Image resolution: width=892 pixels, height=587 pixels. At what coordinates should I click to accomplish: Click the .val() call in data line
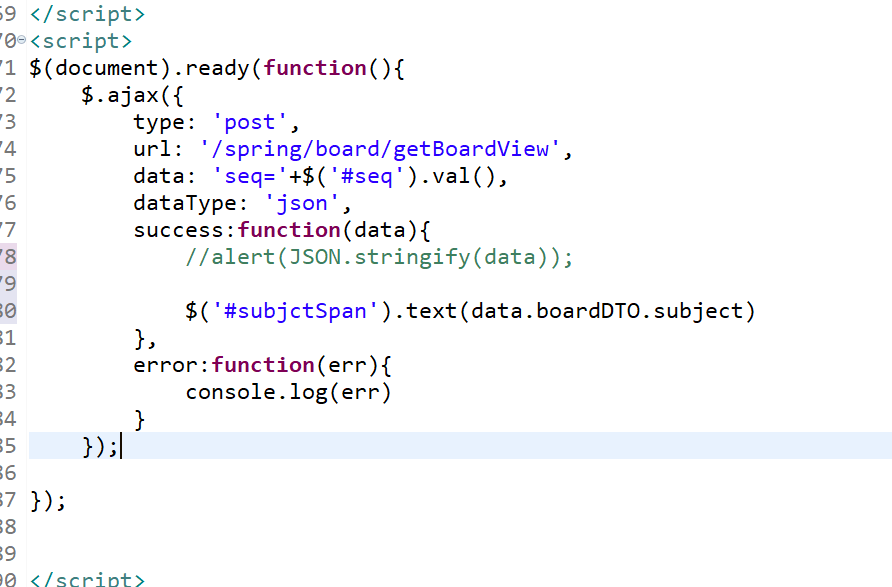coord(458,176)
